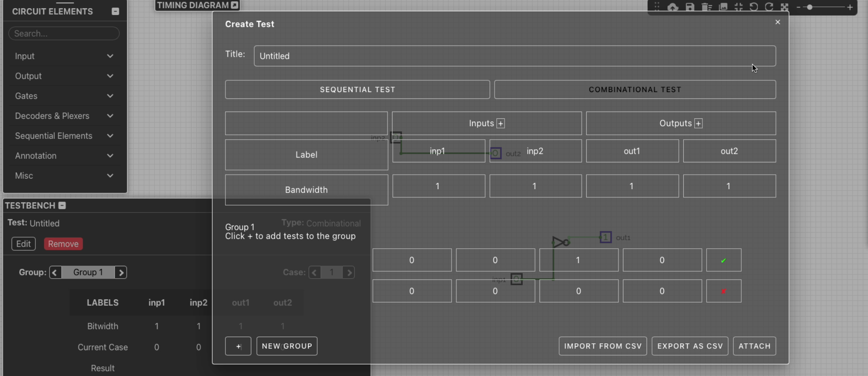868x376 pixels.
Task: Go to previous group in Testbench
Action: [x=55, y=272]
